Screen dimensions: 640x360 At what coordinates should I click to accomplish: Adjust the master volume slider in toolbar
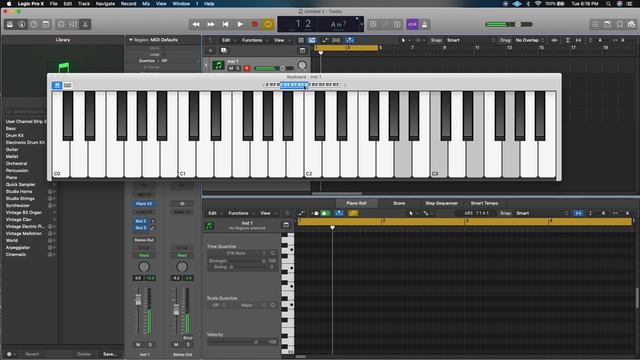click(509, 24)
